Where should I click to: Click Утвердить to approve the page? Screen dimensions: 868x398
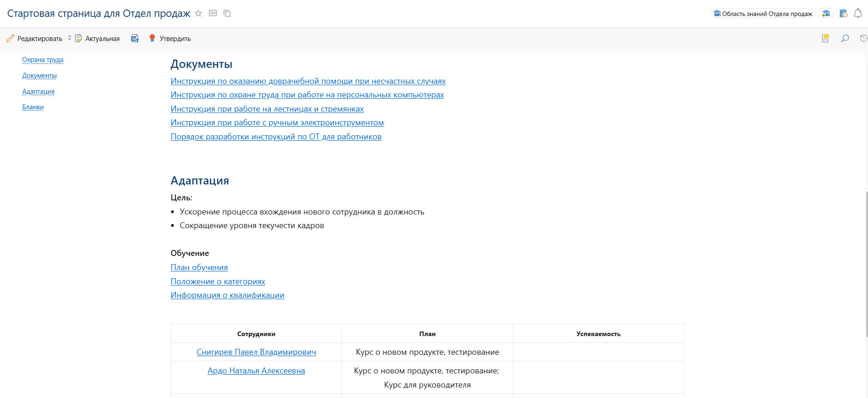[170, 39]
